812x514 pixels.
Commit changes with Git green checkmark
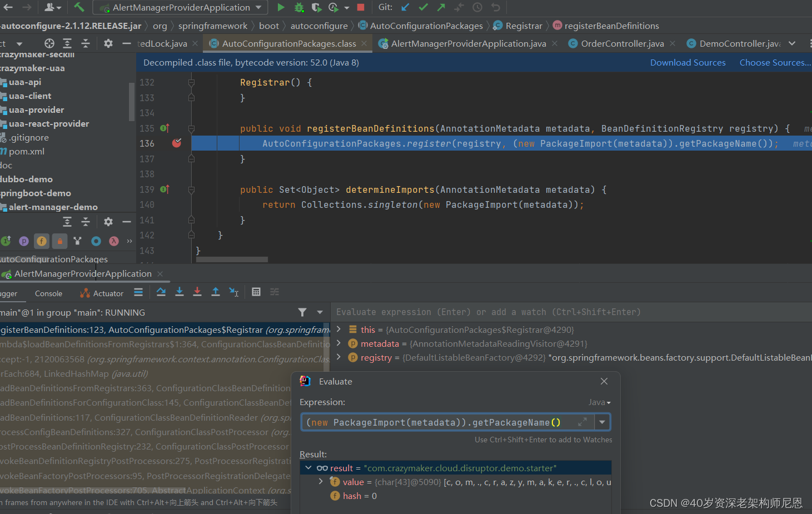[424, 7]
